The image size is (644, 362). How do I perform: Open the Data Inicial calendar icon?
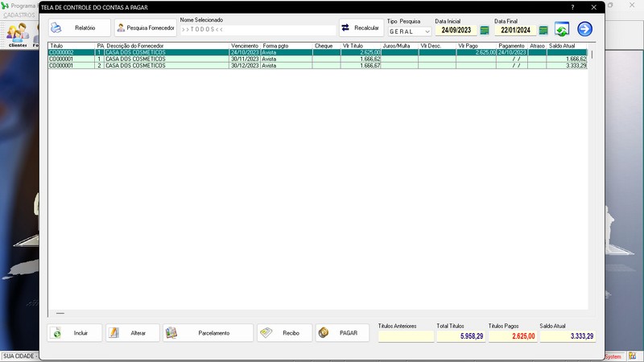point(485,31)
